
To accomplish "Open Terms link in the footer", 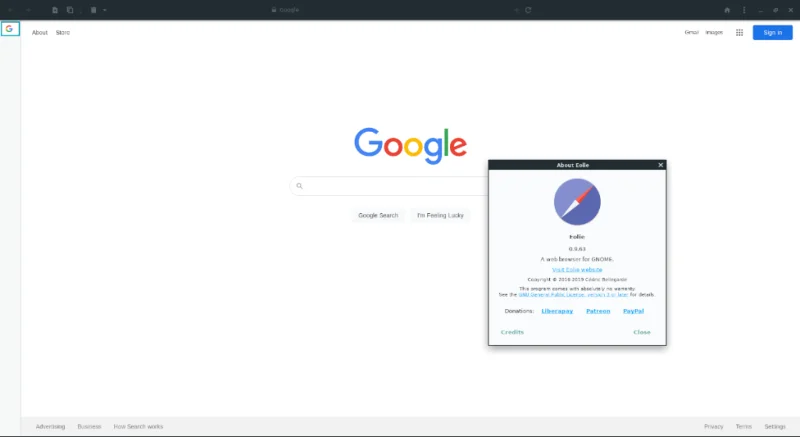I will coord(743,427).
